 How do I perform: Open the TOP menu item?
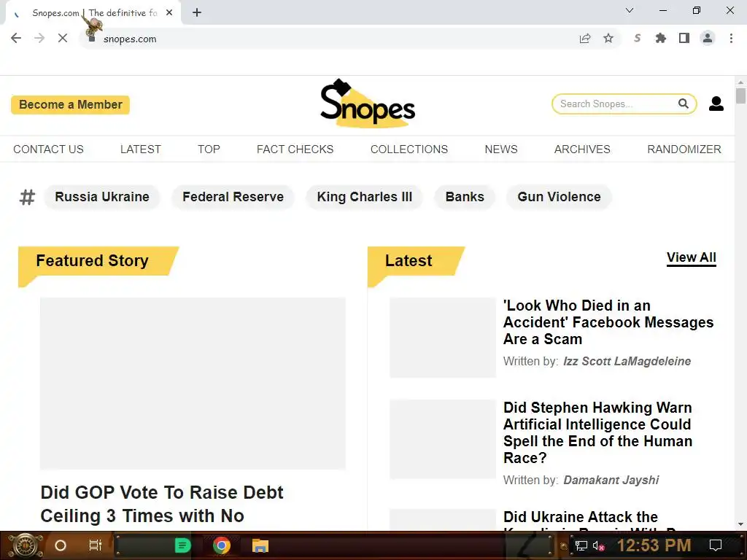(209, 149)
